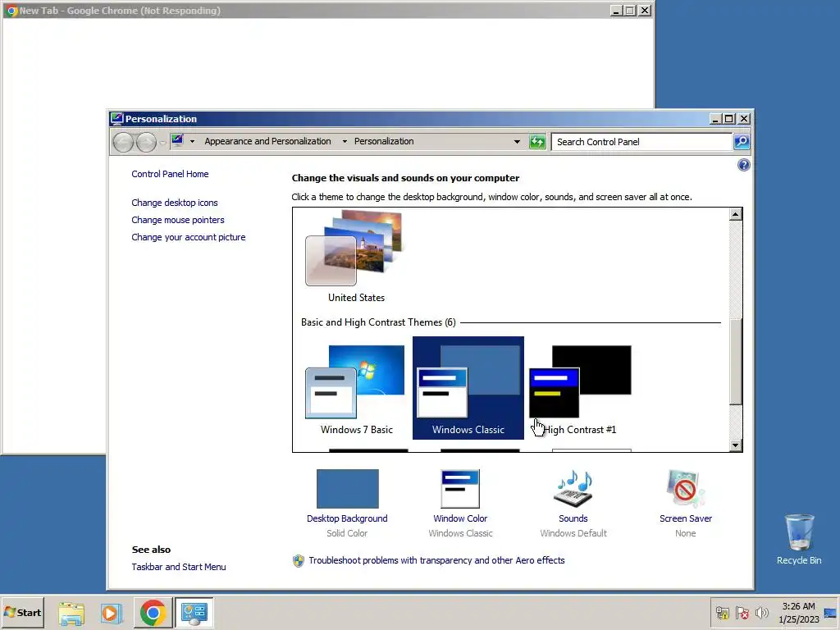Viewport: 840px width, 630px height.
Task: Minimize the Google Chrome window
Action: (x=617, y=10)
